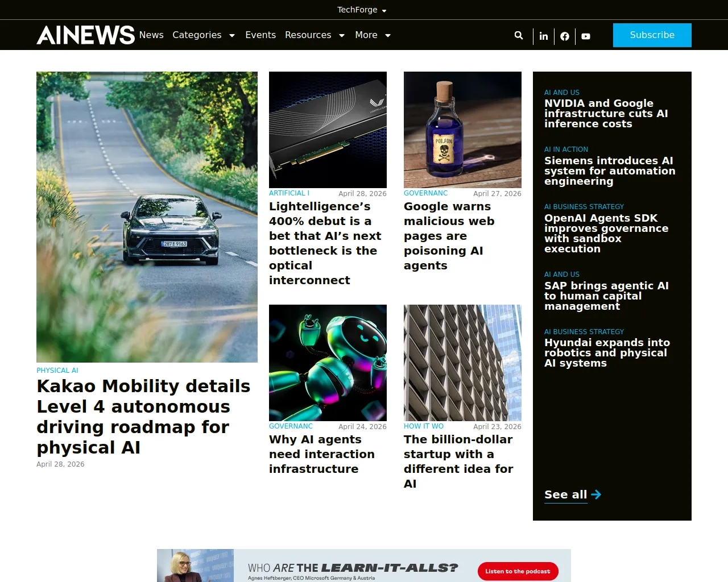Viewport: 728px width, 582px height.
Task: Read Google warns malicious web pages article
Action: 449,236
